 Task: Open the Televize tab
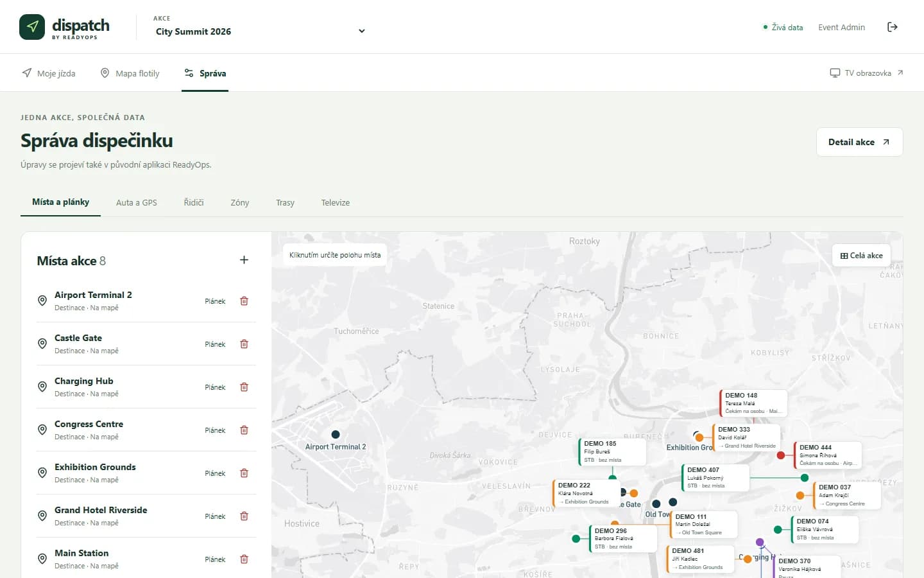click(x=336, y=202)
